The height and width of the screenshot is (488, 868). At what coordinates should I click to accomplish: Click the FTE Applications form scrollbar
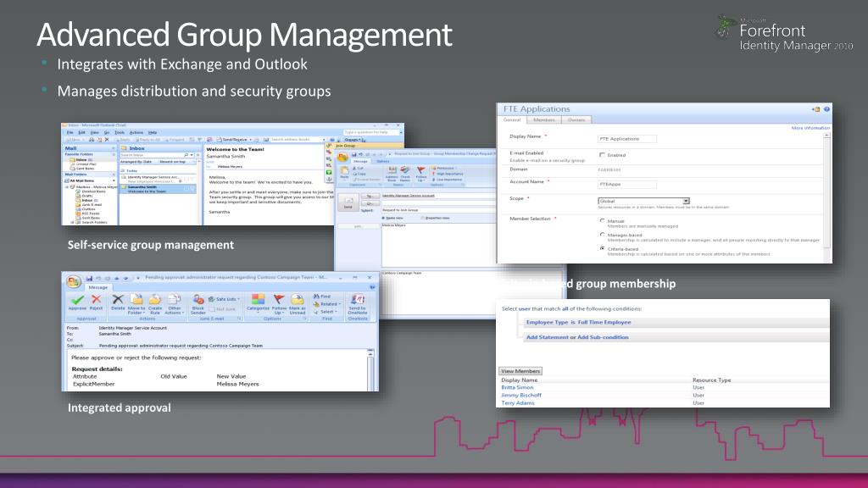click(826, 197)
